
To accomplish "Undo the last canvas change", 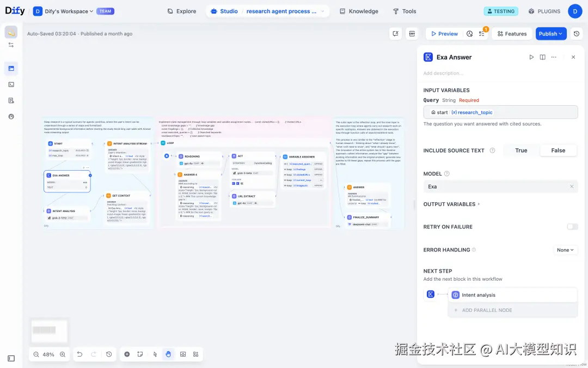I will pos(79,354).
